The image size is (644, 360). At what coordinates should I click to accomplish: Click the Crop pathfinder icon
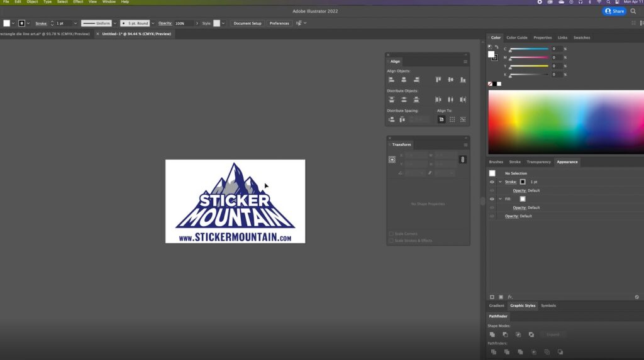[533, 352]
